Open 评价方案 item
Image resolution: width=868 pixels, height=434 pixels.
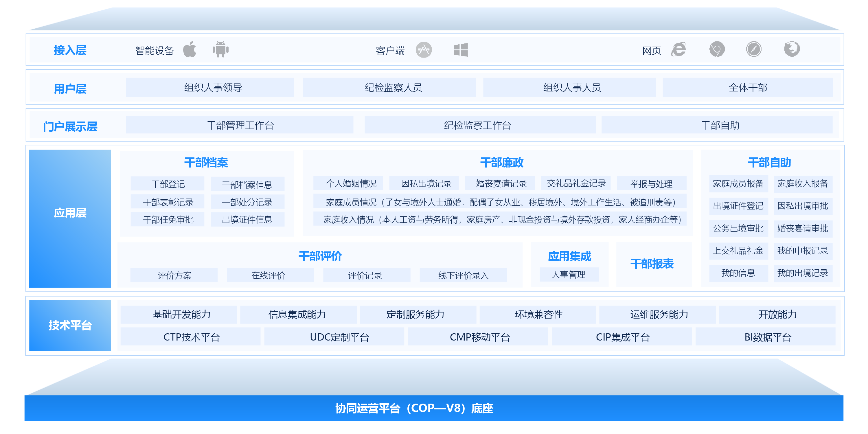[174, 275]
